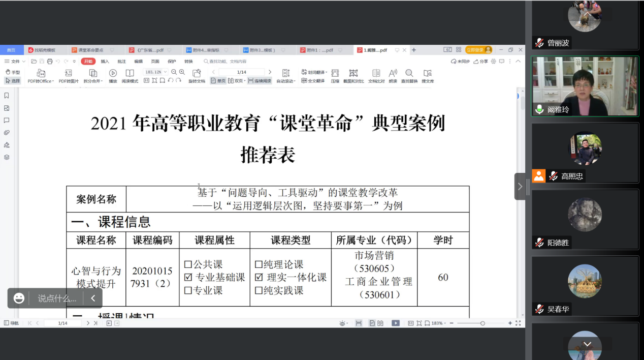Click the 立即登录 login button

coord(478,50)
